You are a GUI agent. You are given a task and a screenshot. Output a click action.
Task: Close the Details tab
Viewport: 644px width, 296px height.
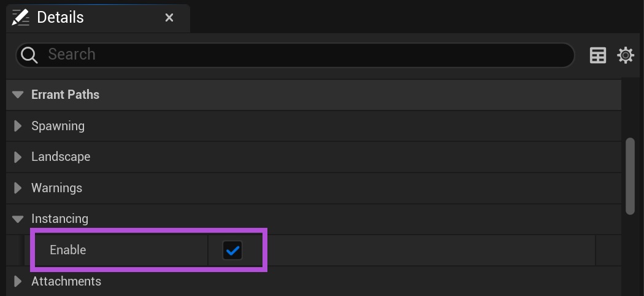(169, 18)
